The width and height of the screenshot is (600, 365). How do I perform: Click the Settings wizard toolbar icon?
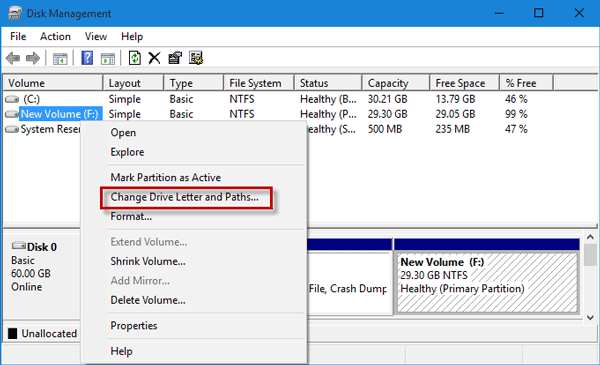(x=196, y=58)
